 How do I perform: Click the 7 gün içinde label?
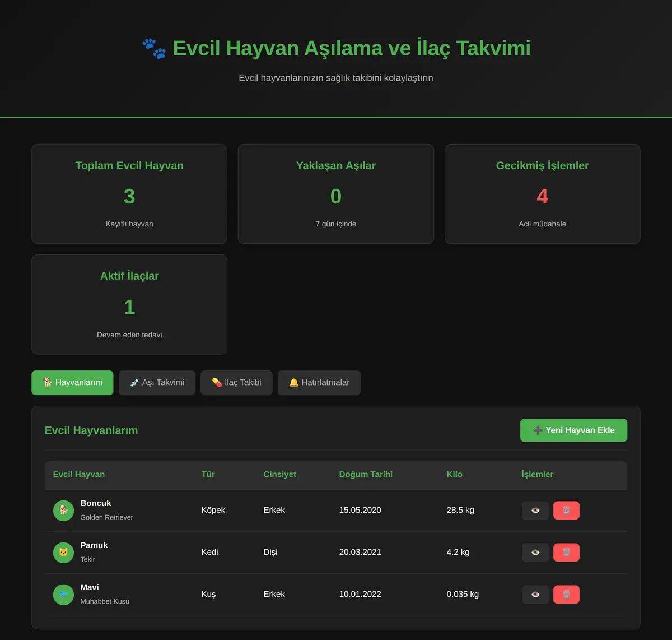[x=336, y=224]
